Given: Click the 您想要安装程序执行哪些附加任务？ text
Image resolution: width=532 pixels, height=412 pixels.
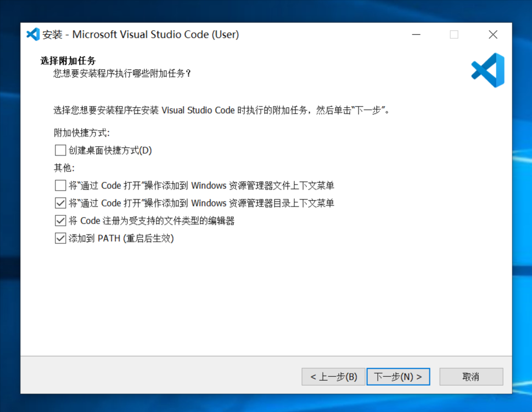Looking at the screenshot, I should tap(122, 73).
